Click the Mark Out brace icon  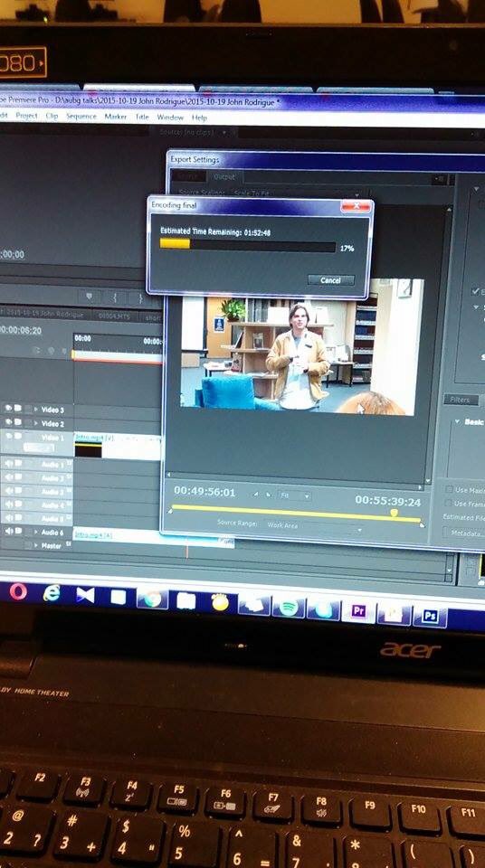pyautogui.click(x=139, y=298)
